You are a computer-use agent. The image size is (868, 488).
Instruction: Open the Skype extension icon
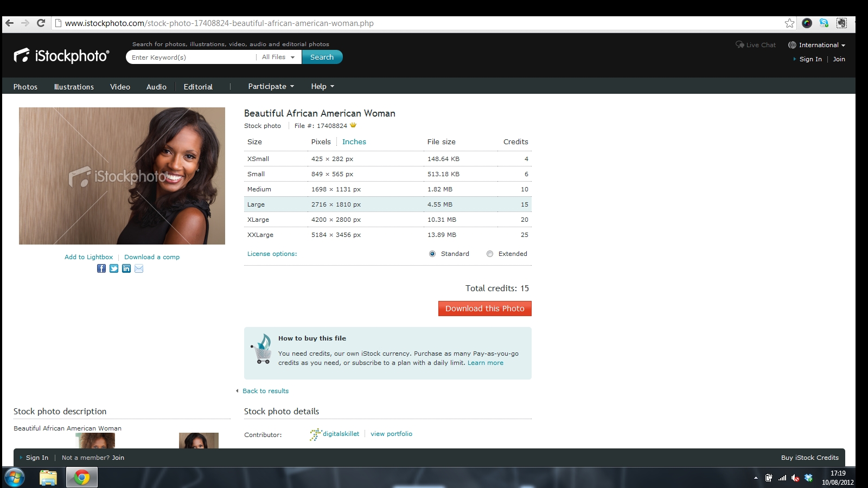point(824,23)
